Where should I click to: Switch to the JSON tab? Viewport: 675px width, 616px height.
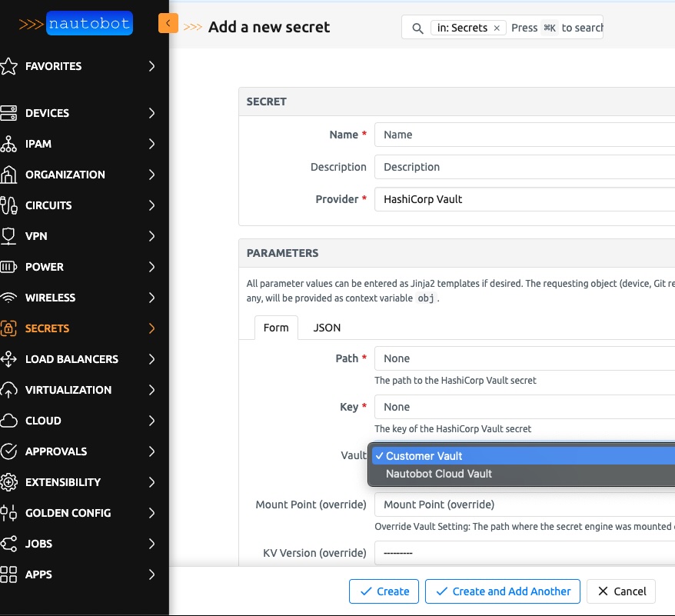[327, 328]
